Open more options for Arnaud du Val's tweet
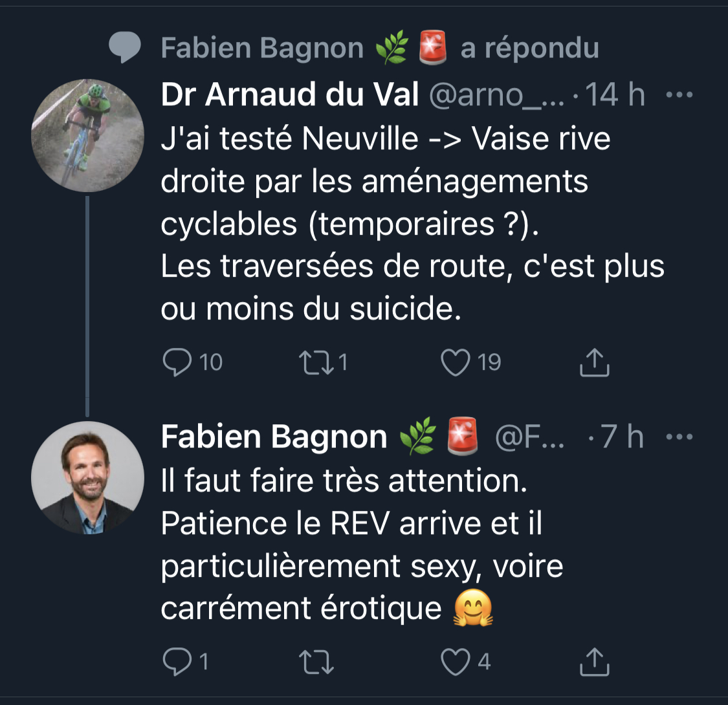The height and width of the screenshot is (705, 728). click(x=679, y=96)
